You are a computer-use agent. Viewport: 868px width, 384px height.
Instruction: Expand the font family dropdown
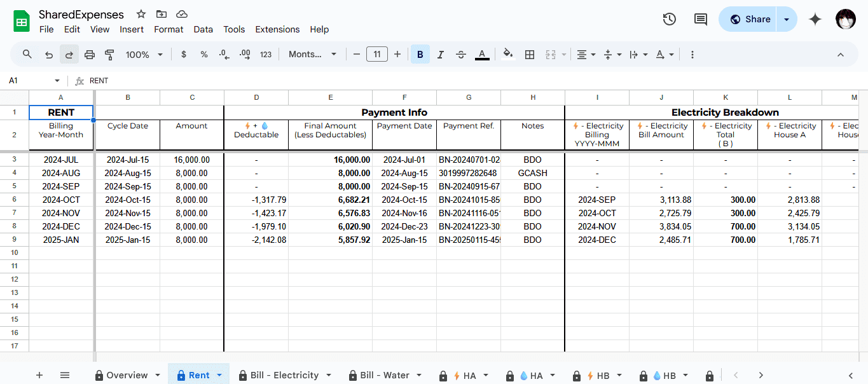tap(312, 55)
